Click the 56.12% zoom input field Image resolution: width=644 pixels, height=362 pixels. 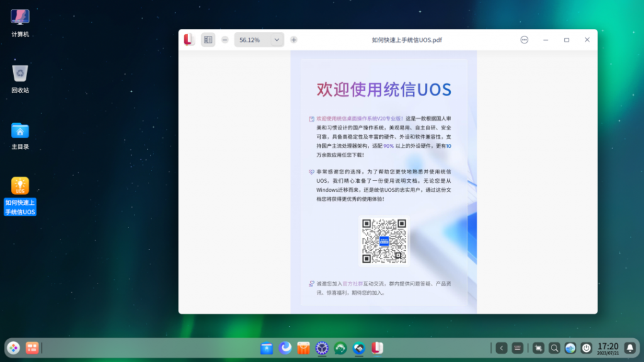click(253, 40)
